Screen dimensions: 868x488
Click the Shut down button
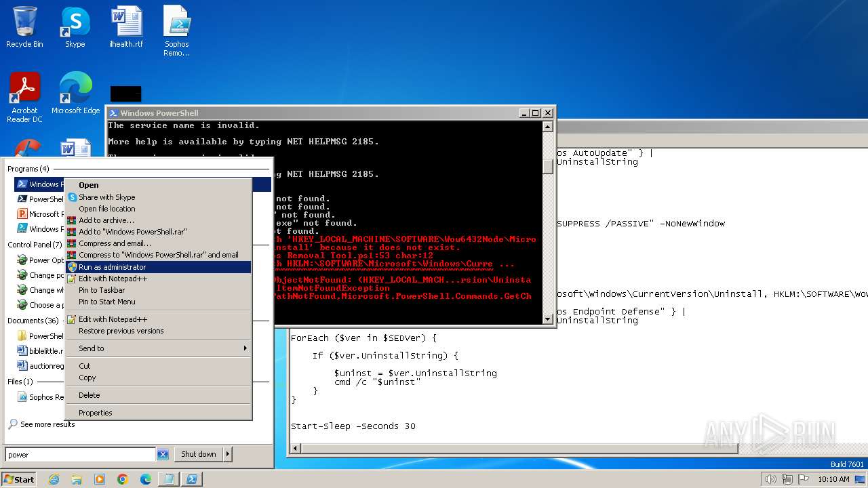[198, 454]
